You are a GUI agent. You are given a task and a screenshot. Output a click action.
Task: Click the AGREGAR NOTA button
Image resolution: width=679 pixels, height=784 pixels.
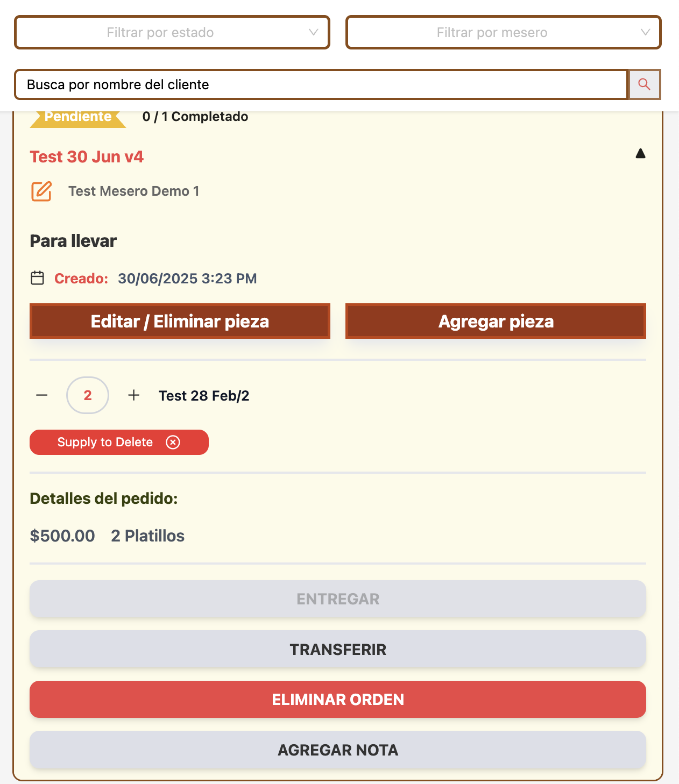click(x=338, y=750)
